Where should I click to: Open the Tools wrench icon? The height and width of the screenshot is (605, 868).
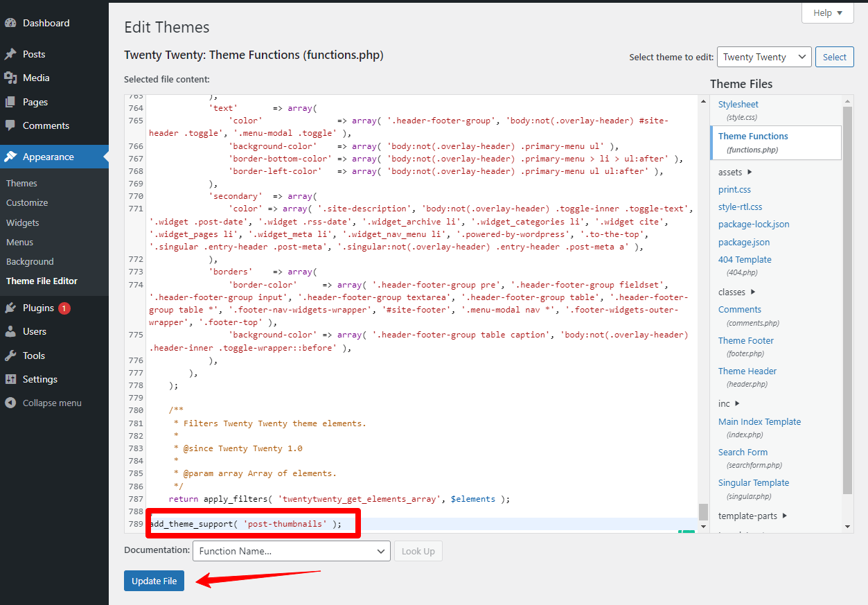pos(12,355)
